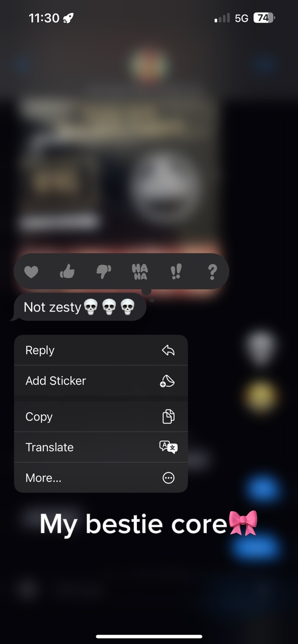Viewport: 298px width, 644px height.
Task: Tap the translate language icon
Action: tap(168, 447)
